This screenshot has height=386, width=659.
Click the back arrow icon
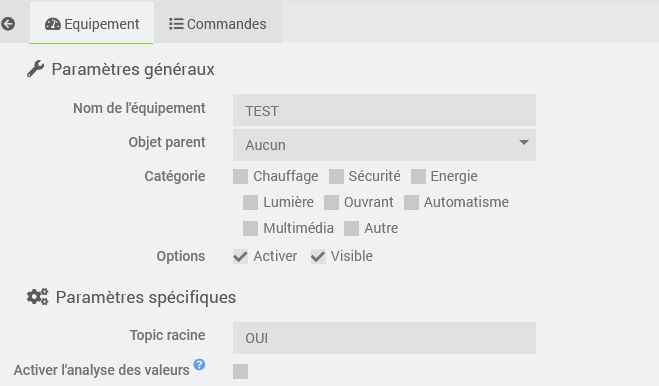tap(8, 24)
